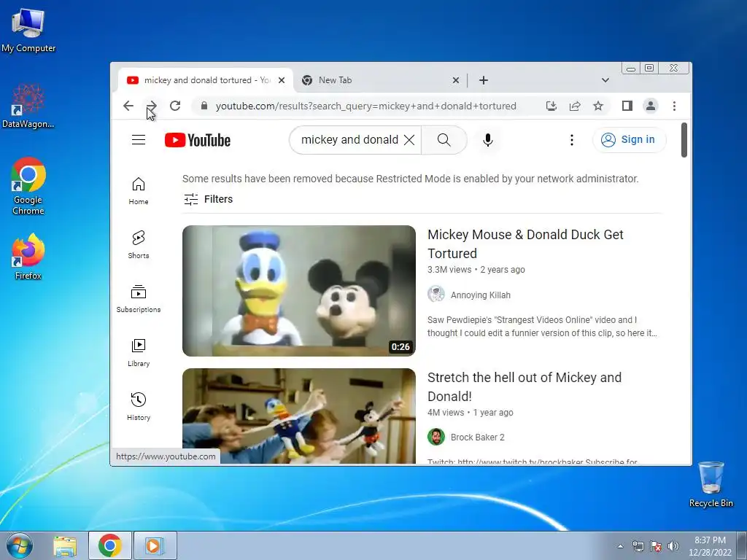View site info via the lock icon

(204, 106)
